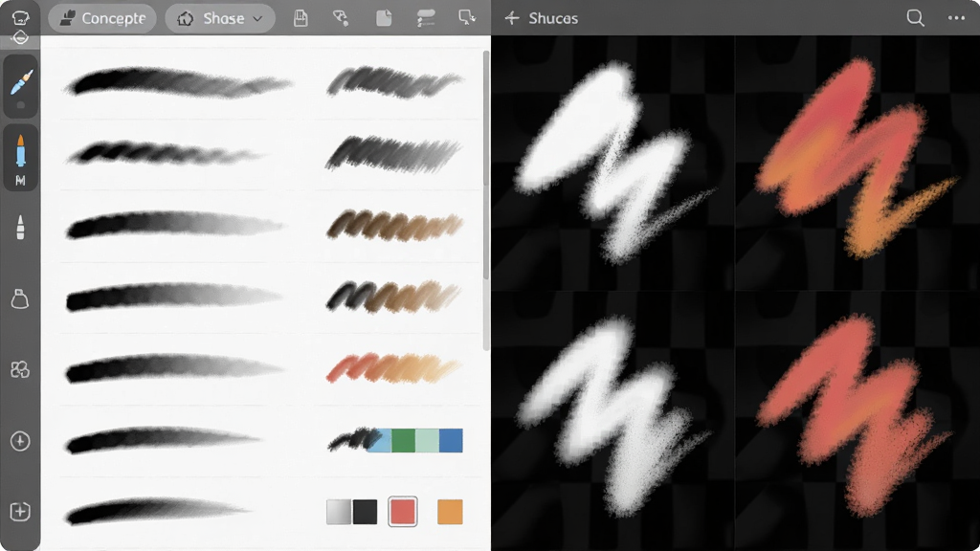Choose the pale mint cell in the color strip
The height and width of the screenshot is (551, 980).
coord(428,440)
